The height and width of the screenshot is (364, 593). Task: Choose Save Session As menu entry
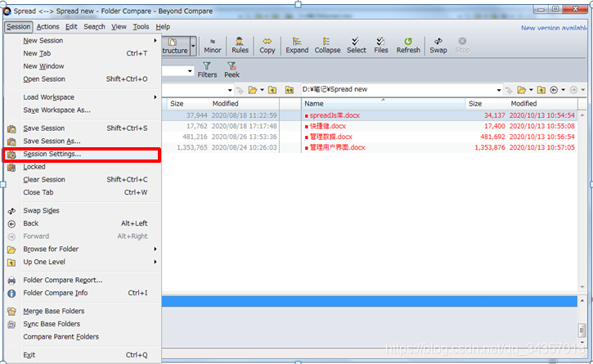pyautogui.click(x=82, y=142)
